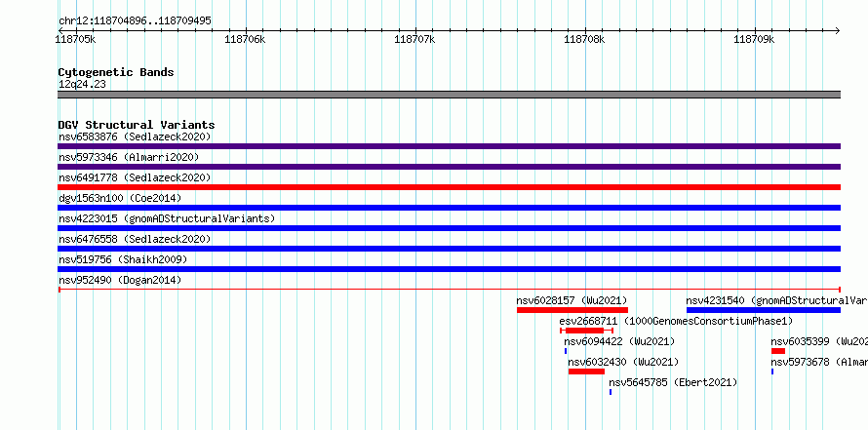The width and height of the screenshot is (868, 430).
Task: Open variant nsv6491778 (Sedlazeck2020) label
Action: 135,177
